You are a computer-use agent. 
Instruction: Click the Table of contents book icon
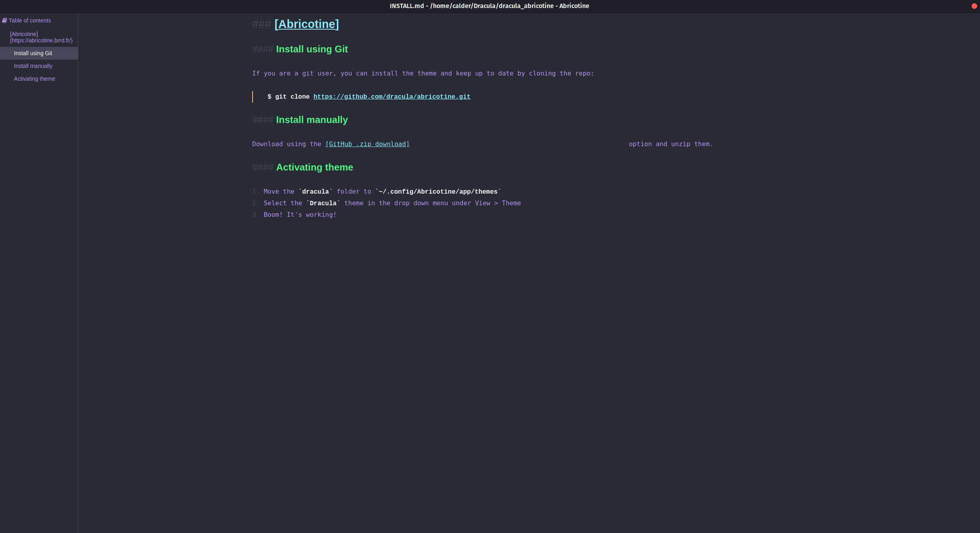(x=4, y=20)
